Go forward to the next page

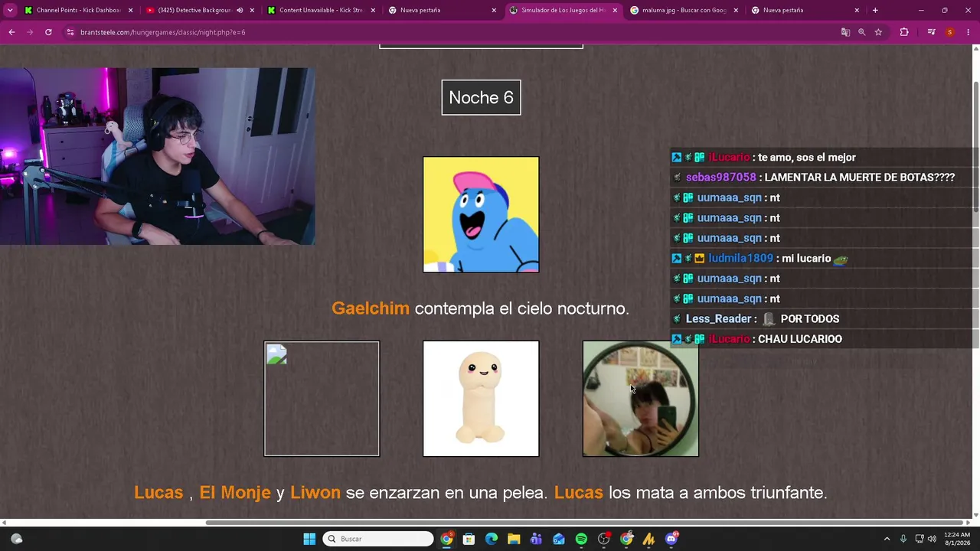tap(30, 32)
